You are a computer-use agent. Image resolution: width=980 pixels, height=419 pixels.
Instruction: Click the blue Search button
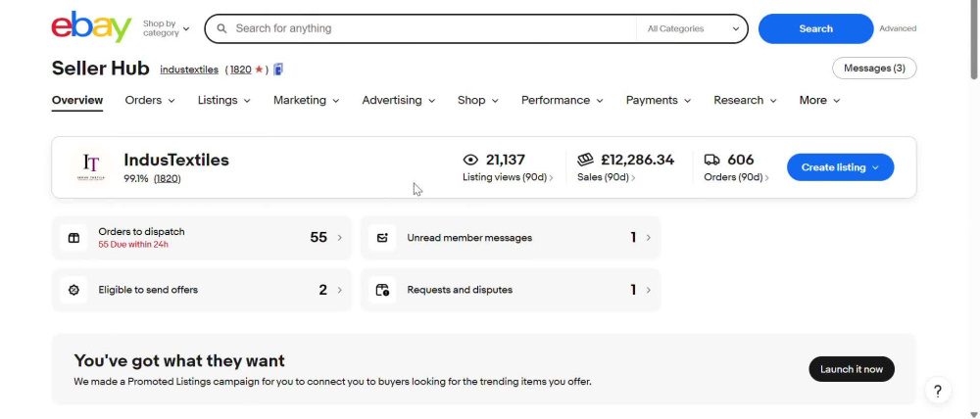click(x=815, y=28)
